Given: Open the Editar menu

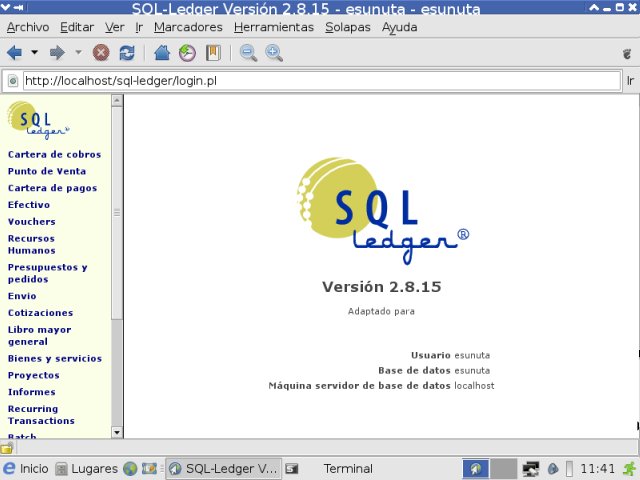Looking at the screenshot, I should pyautogui.click(x=77, y=27).
